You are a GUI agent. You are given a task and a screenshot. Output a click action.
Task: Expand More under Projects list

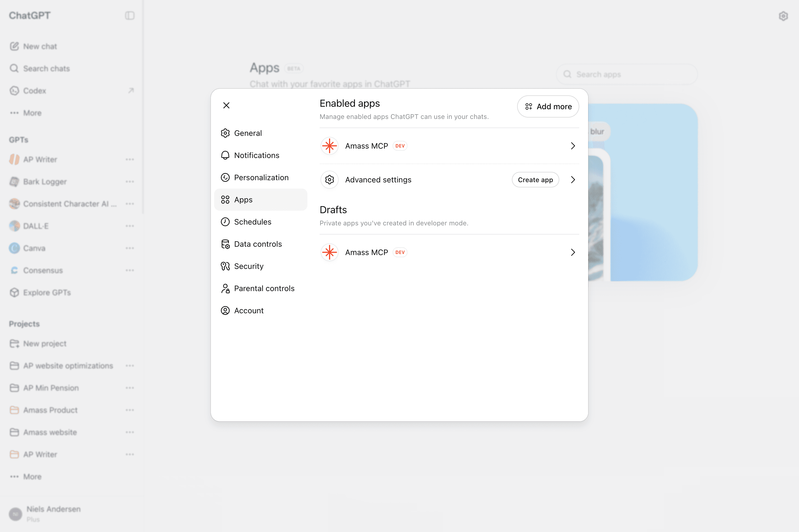pos(72,477)
